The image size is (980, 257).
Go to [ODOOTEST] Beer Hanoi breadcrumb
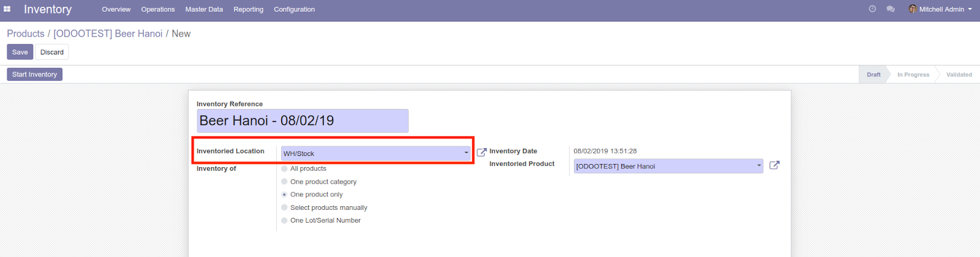point(108,34)
